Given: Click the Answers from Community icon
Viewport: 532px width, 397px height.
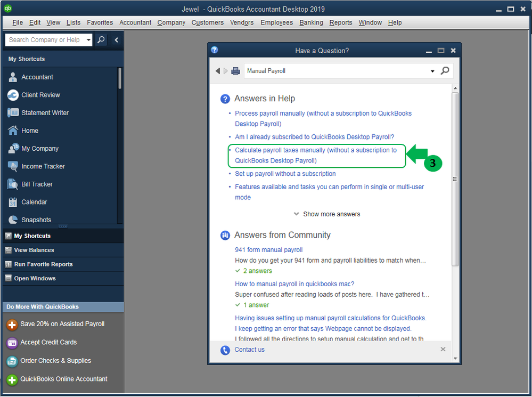Looking at the screenshot, I should [x=225, y=235].
